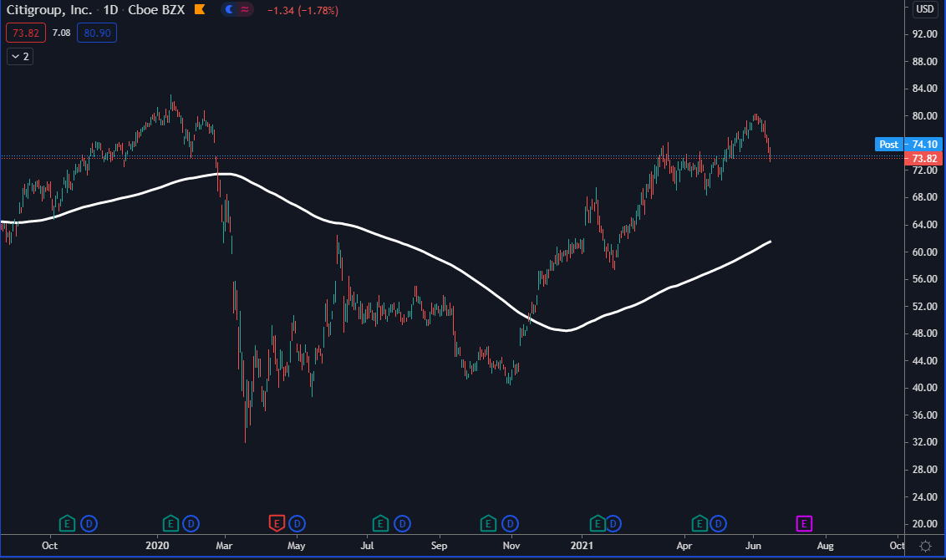This screenshot has height=560, width=946.
Task: Open the October 2019 earnings marker
Action: click(67, 524)
